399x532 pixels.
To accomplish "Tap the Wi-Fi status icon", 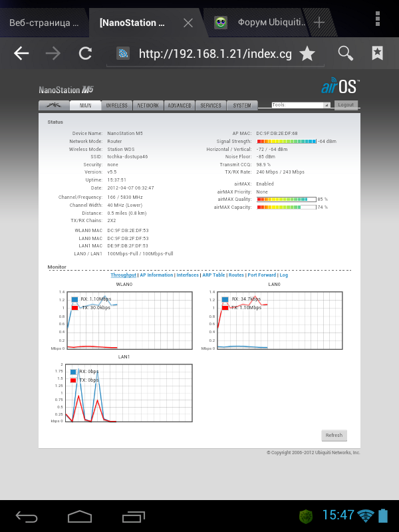I will (366, 516).
